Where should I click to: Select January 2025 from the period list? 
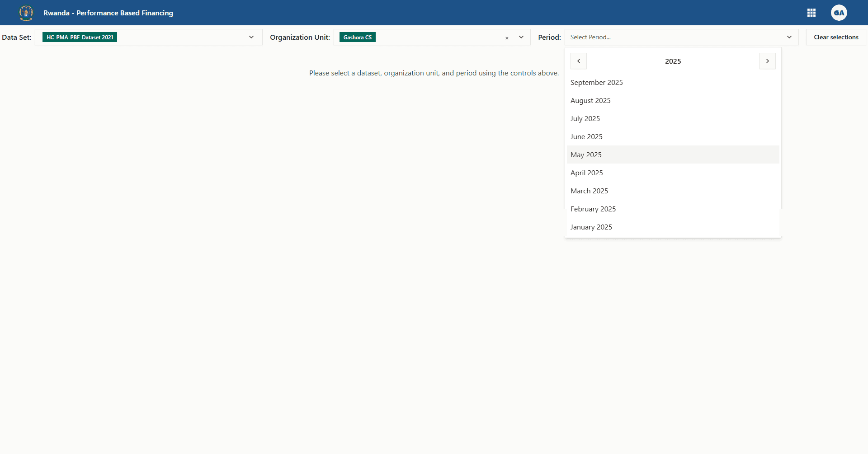pos(591,227)
